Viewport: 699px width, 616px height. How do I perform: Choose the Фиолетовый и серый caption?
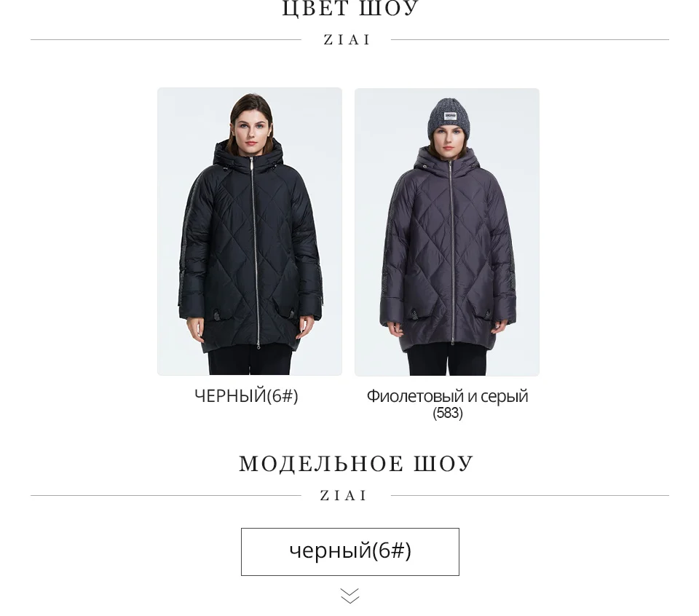point(447,396)
